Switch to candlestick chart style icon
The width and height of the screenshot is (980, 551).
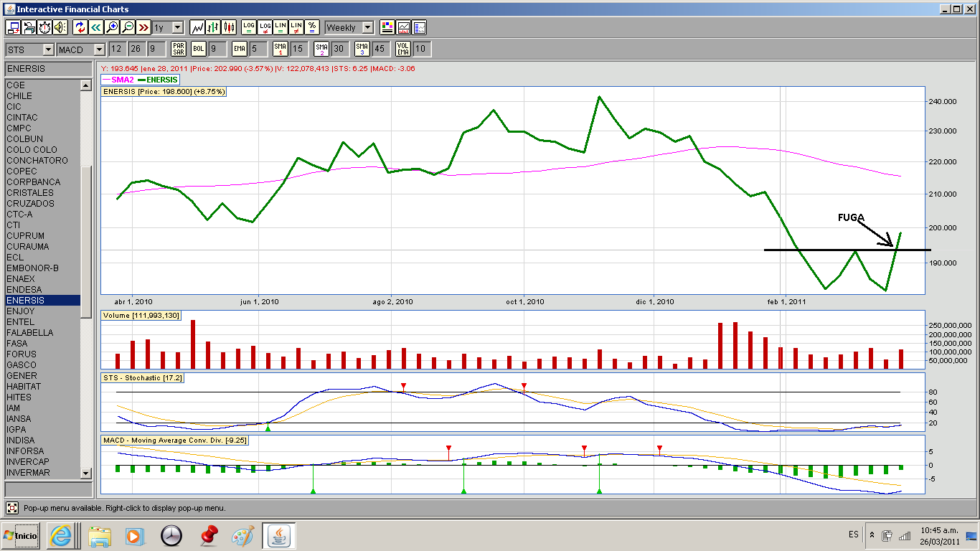click(x=229, y=27)
